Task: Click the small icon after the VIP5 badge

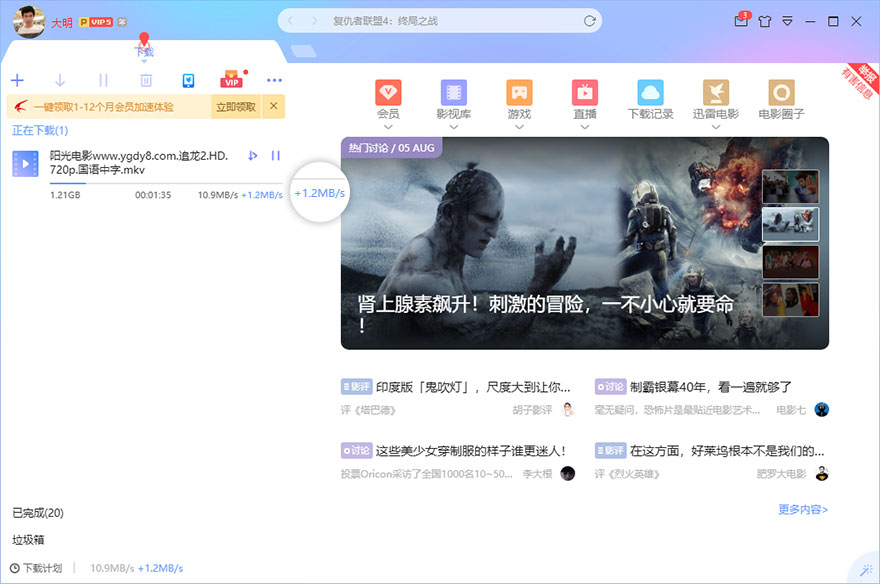Action: tap(122, 22)
